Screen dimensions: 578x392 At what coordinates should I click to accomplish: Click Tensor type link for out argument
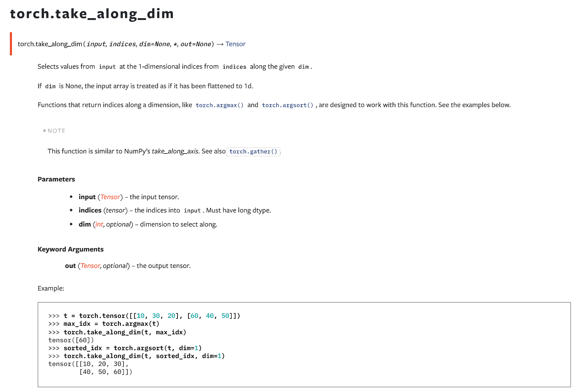click(x=90, y=265)
